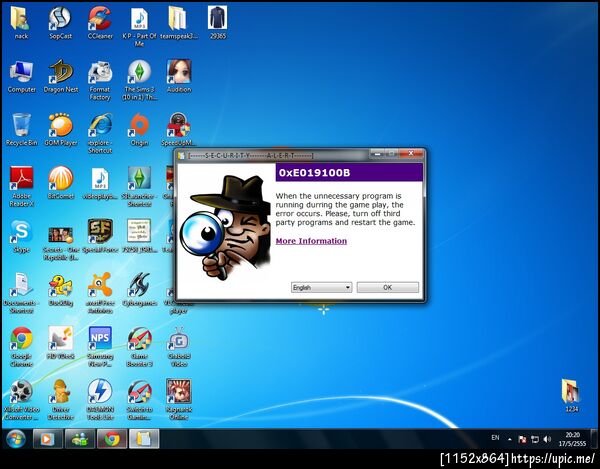The width and height of the screenshot is (600, 469).
Task: Click the EN language indicator
Action: 495,438
